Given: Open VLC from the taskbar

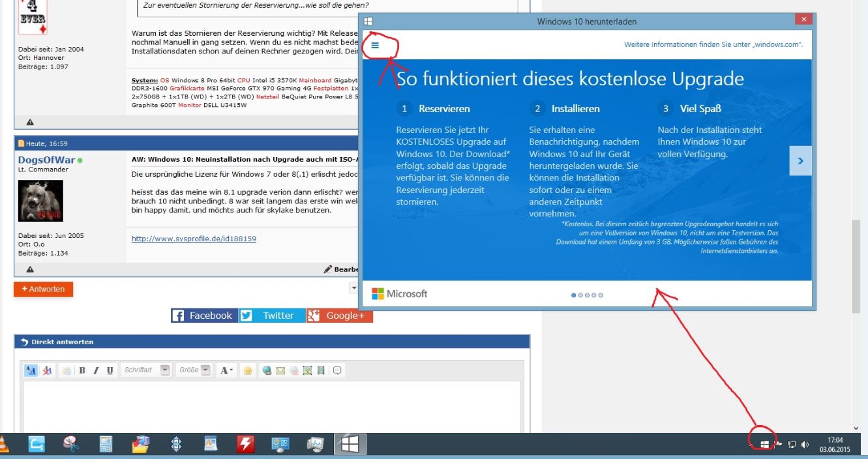Looking at the screenshot, I should [4, 444].
